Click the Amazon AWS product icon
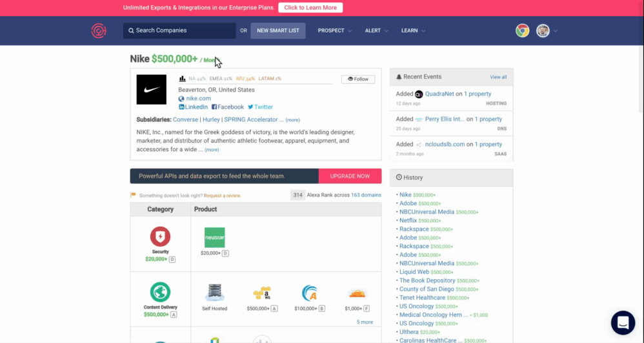Viewport: 644px width, 343px height. [262, 293]
